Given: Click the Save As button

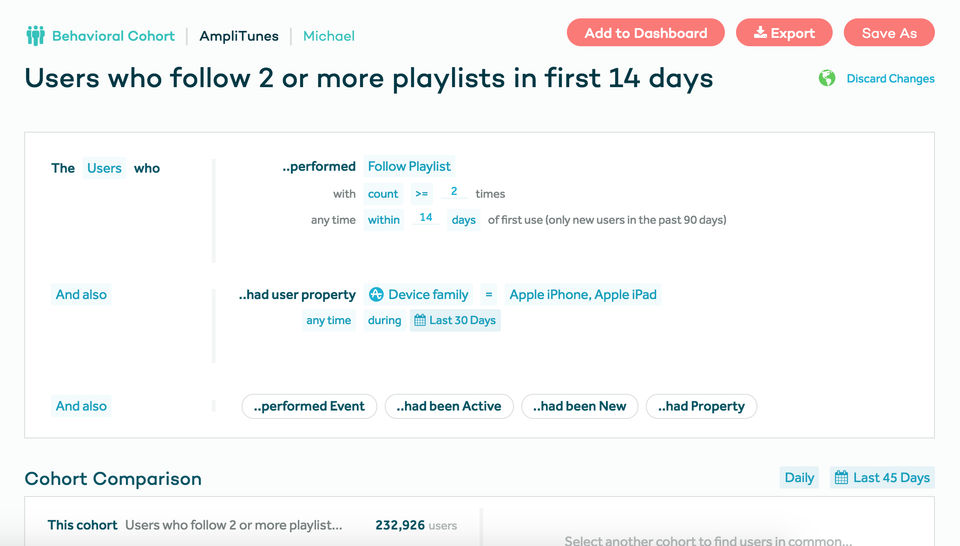Looking at the screenshot, I should [888, 33].
